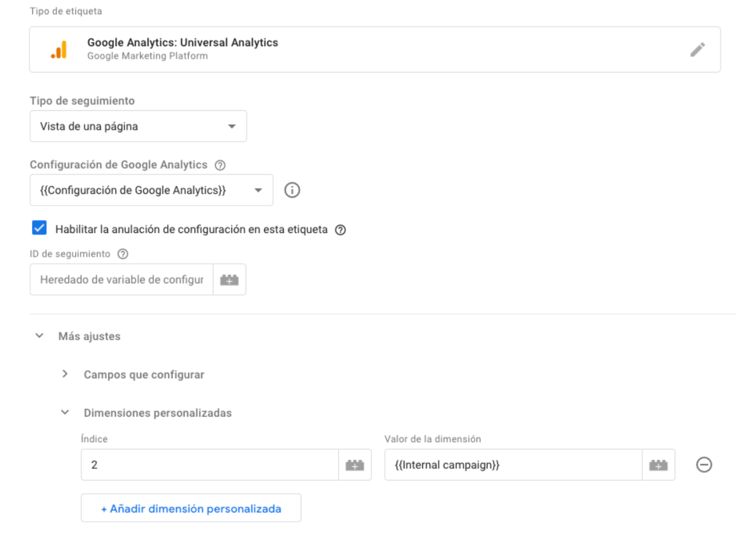Screen dimensions: 756x552
Task: Click help icon beside the override checkbox label
Action: tap(340, 230)
